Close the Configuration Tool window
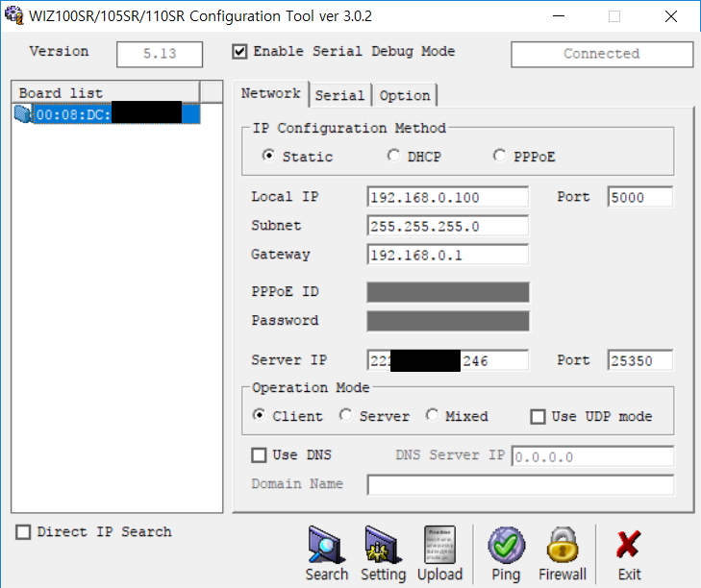This screenshot has height=588, width=701. click(670, 16)
